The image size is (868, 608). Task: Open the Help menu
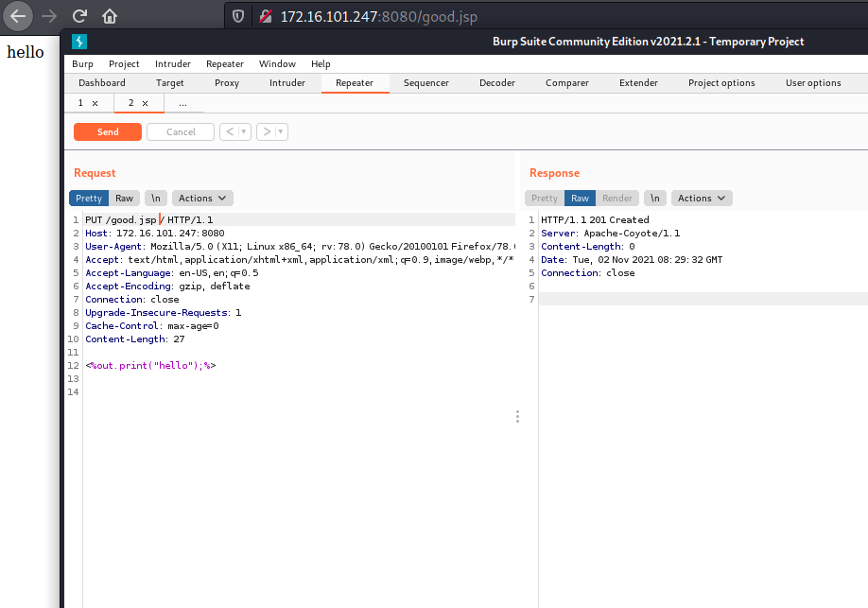pos(321,63)
